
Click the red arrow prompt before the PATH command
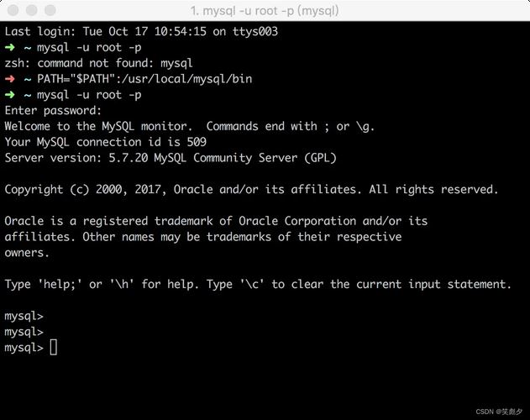pos(10,79)
